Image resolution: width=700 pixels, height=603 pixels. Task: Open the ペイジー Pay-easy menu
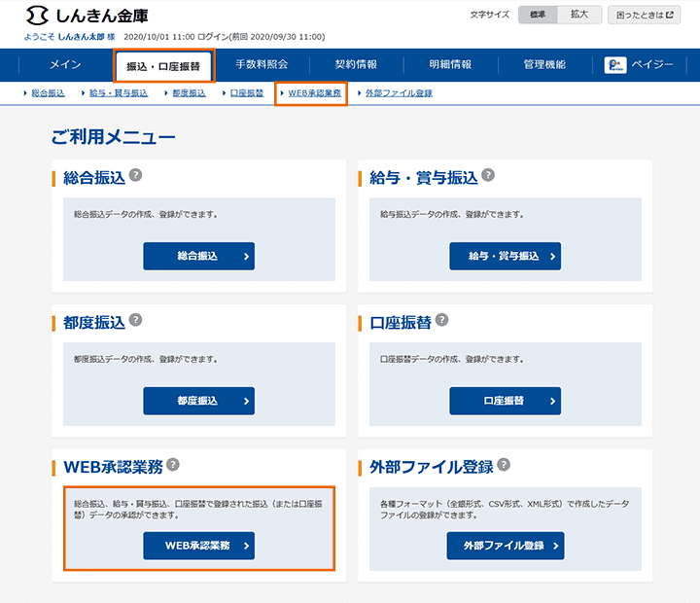point(639,65)
